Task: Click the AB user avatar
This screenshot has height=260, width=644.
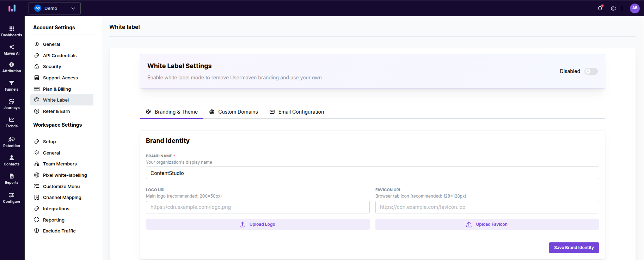Action: click(634, 8)
